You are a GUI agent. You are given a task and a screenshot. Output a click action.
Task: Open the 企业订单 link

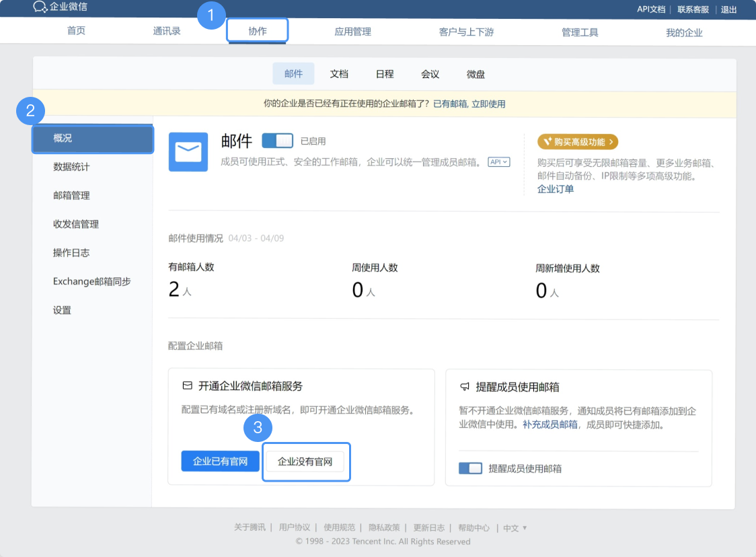tap(556, 189)
